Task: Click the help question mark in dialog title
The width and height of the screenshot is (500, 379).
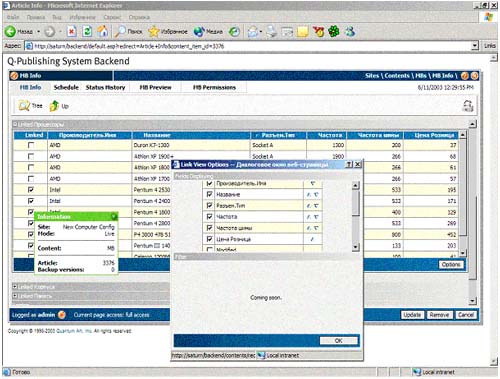Action: [349, 164]
